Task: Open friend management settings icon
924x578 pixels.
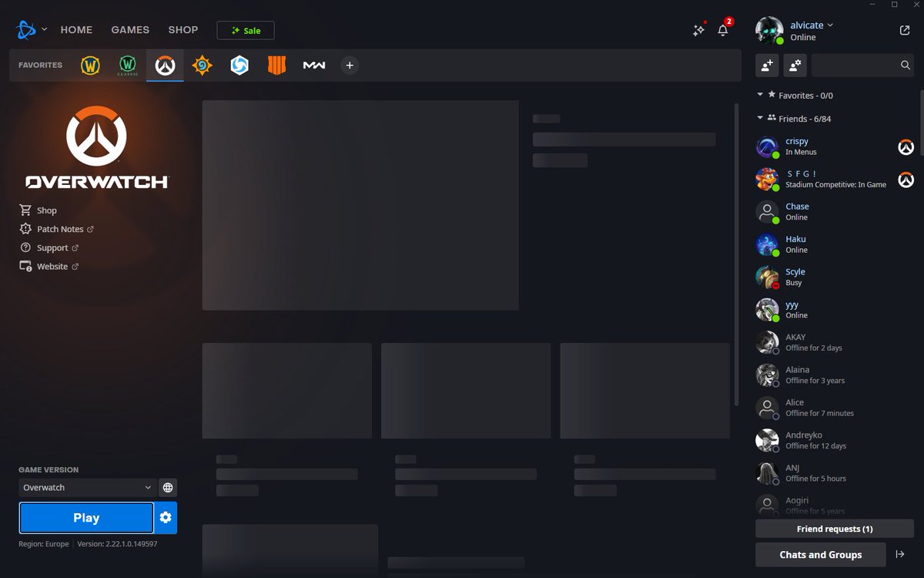Action: [x=795, y=66]
